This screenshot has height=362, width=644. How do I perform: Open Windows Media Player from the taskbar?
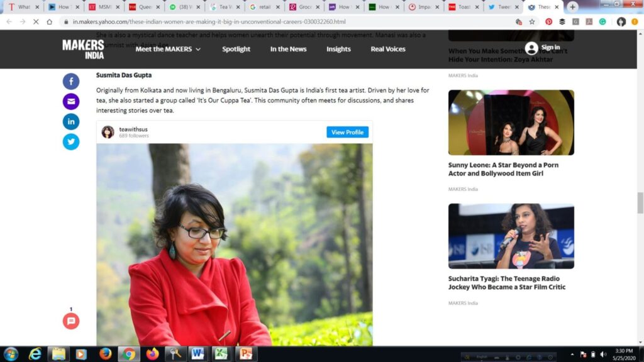pos(81,354)
